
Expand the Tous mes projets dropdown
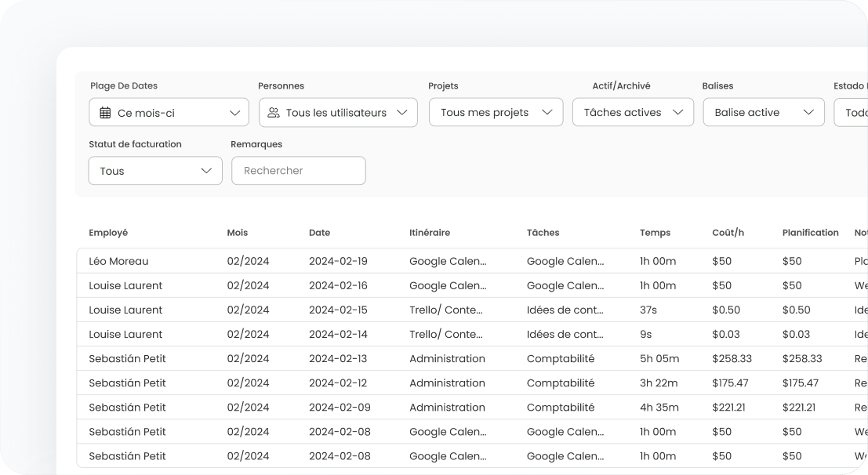pyautogui.click(x=496, y=112)
